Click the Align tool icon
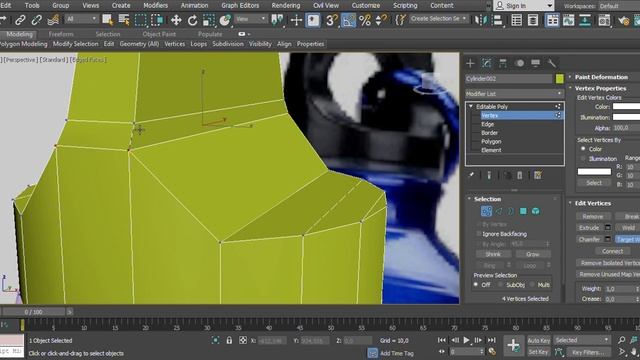This screenshot has width=640, height=360. click(x=497, y=20)
